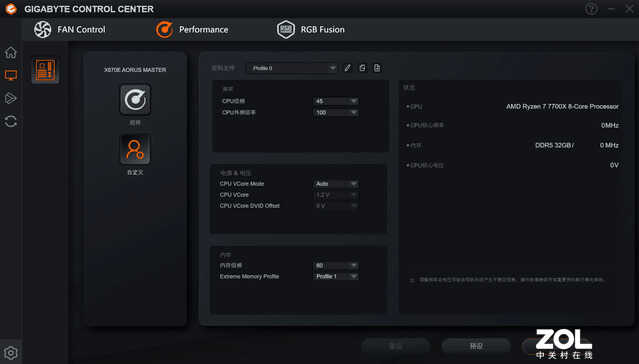Click the CPU VCore DVID Offset label
Viewport: 639px width, 364px height.
249,206
